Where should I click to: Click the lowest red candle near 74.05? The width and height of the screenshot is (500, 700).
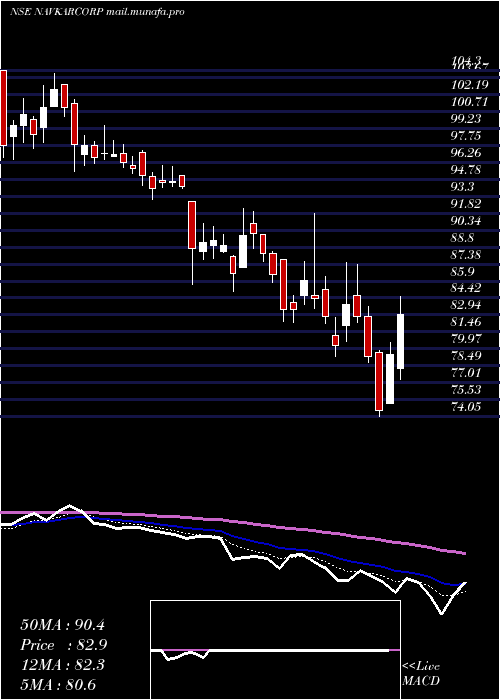(x=379, y=382)
